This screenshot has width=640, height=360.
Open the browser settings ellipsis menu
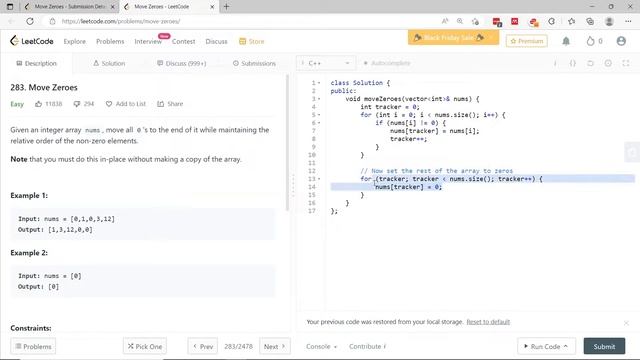(x=628, y=21)
